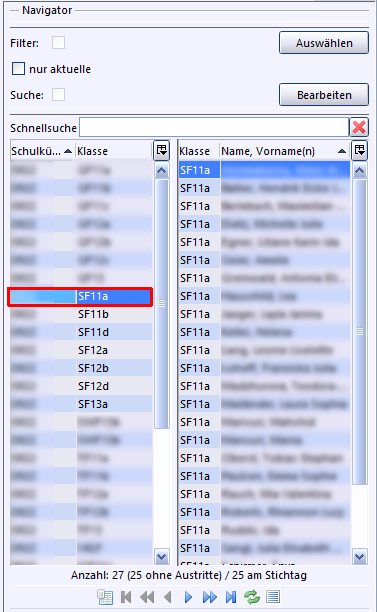Enable the 'nur aktuelle' checkbox

pos(18,69)
